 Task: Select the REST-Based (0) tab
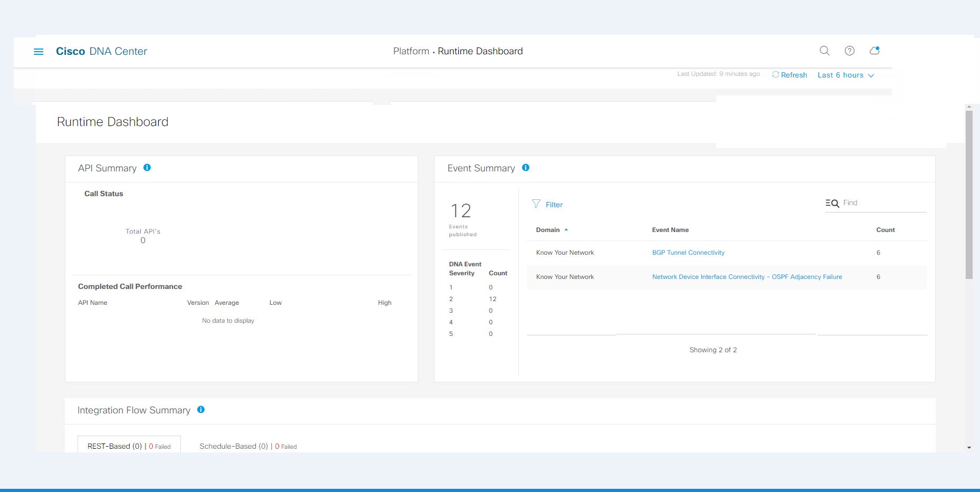click(129, 446)
